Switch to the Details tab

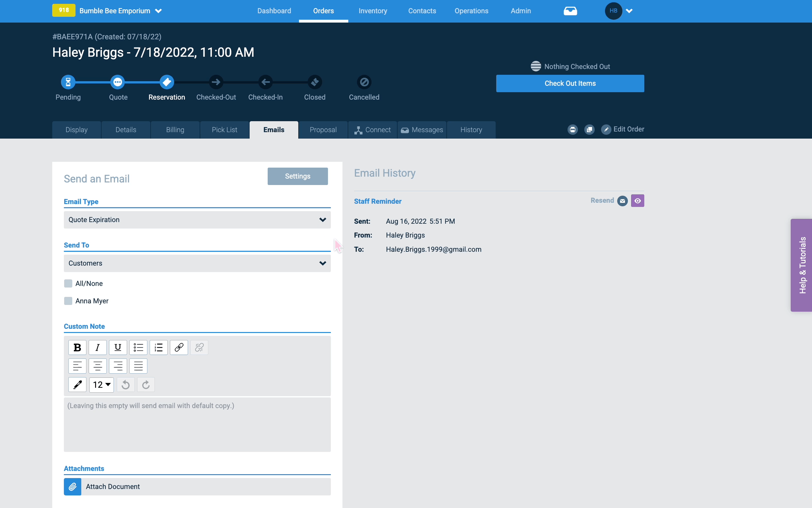click(x=126, y=130)
